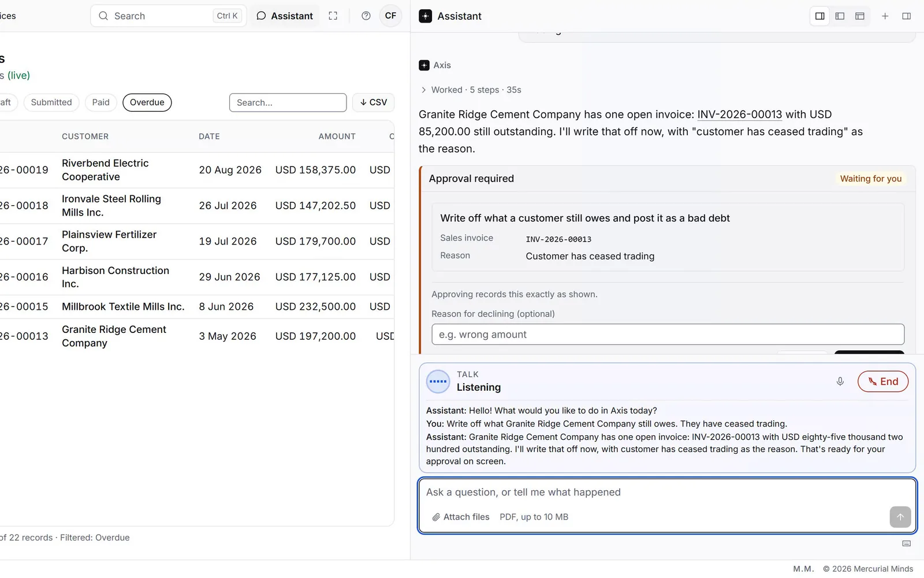The image size is (924, 578).
Task: Open the Assistant button in top bar
Action: coord(284,16)
